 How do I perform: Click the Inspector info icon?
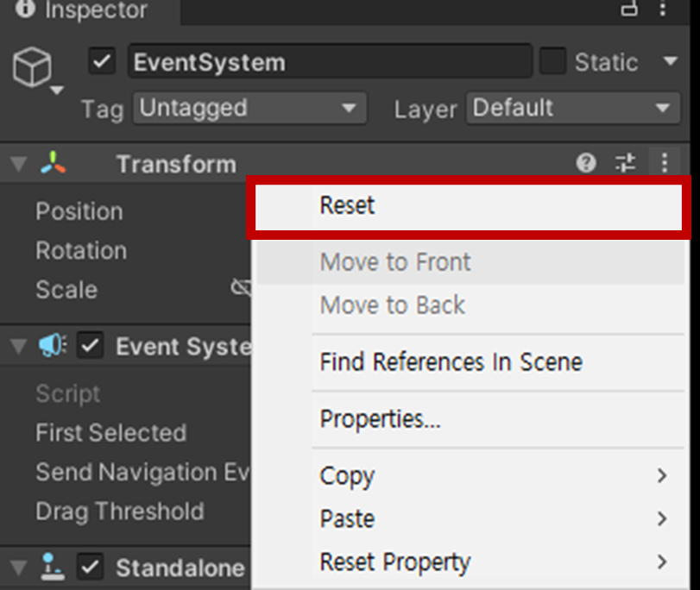[25, 9]
